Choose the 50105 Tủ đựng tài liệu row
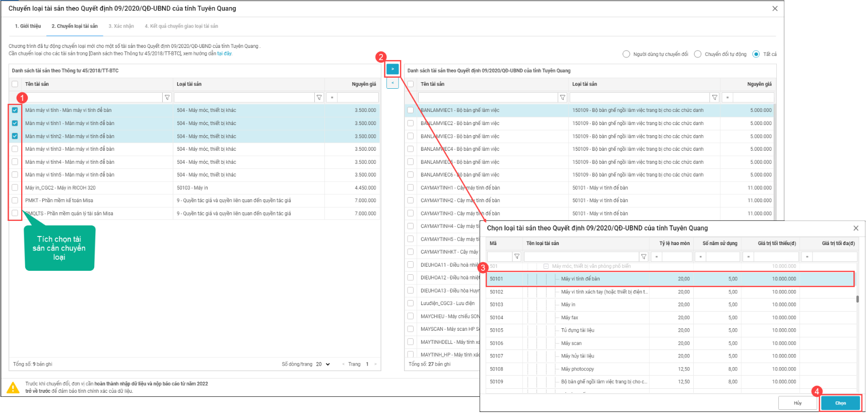 click(670, 330)
